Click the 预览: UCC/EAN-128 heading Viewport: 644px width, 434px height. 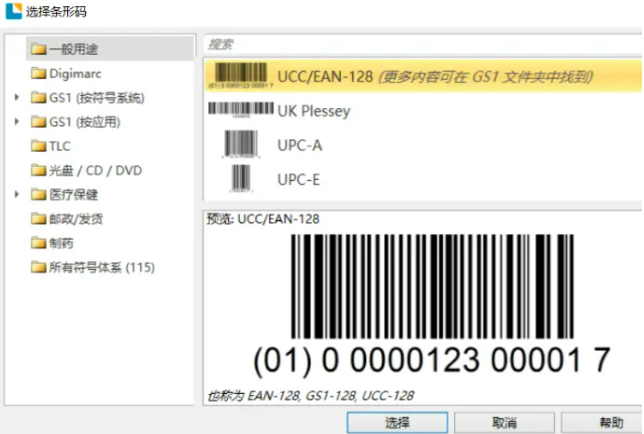click(263, 219)
